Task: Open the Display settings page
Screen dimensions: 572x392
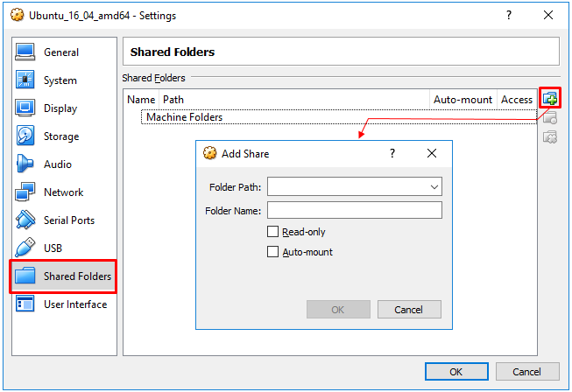Action: (x=64, y=108)
